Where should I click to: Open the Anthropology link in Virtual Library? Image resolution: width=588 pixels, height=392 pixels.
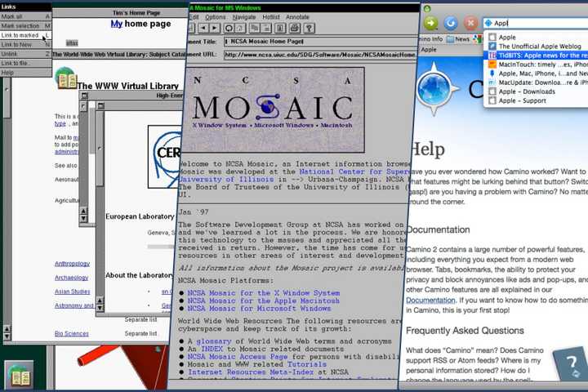[73, 264]
